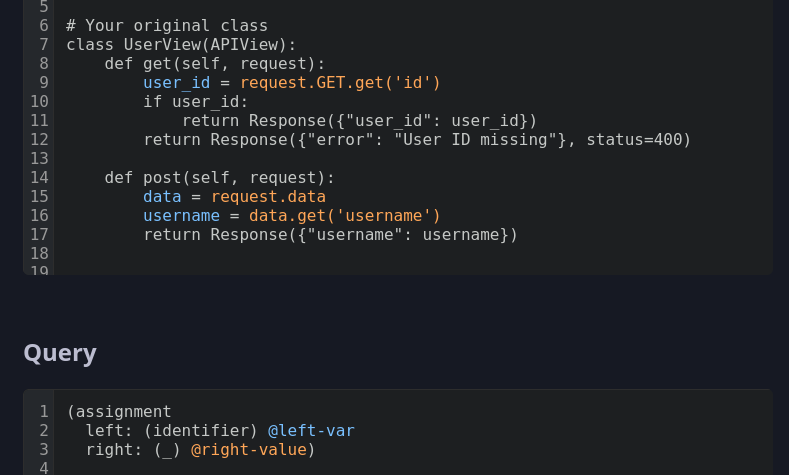Viewport: 789px width, 475px height.
Task: Place cursor in the def get(self, request) line
Action: (215, 64)
